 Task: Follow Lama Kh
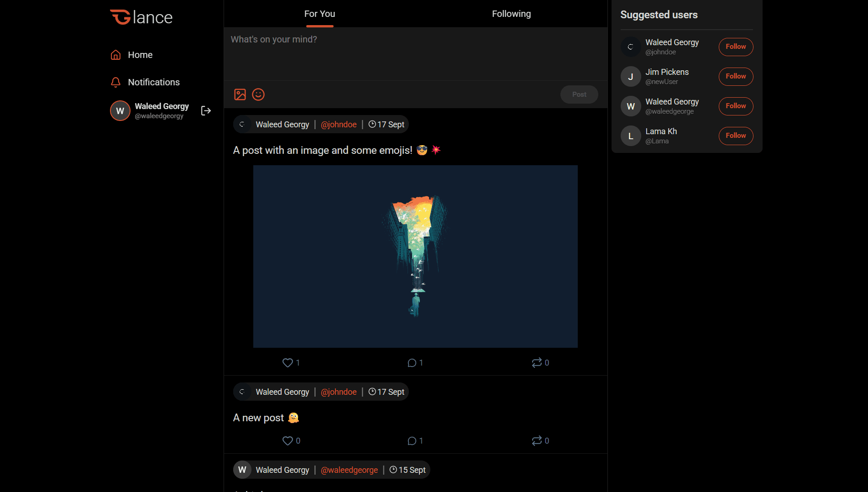(x=735, y=136)
